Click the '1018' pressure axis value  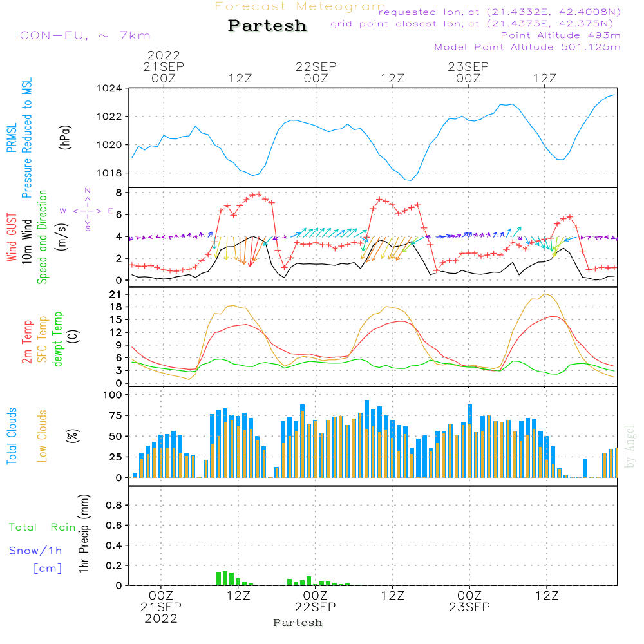tap(109, 173)
